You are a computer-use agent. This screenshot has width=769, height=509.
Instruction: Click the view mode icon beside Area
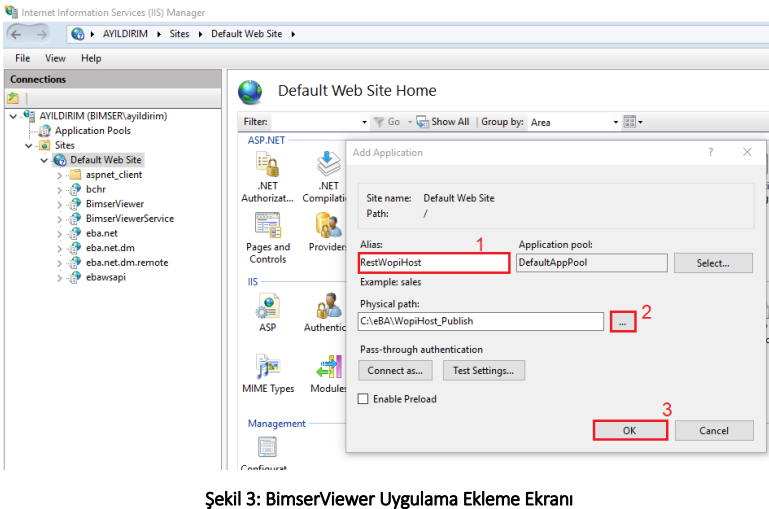(x=629, y=122)
